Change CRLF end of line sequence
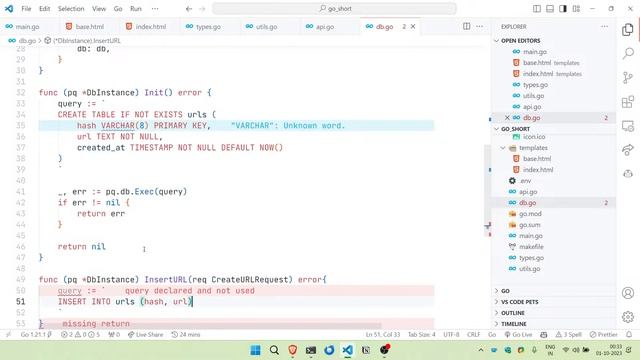The height and width of the screenshot is (360, 640). (473, 334)
